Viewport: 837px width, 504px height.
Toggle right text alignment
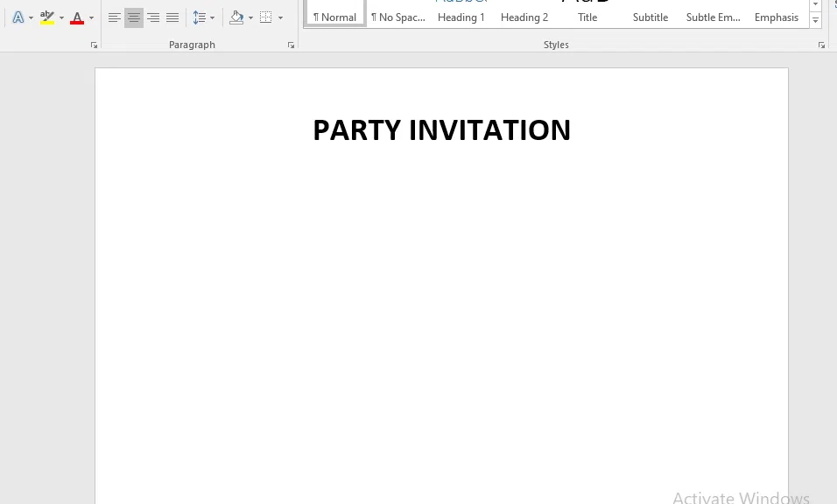[153, 17]
